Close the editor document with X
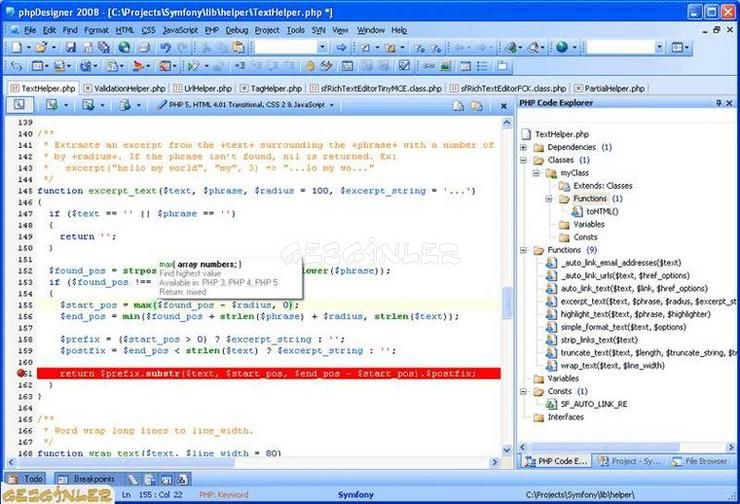 (x=504, y=106)
